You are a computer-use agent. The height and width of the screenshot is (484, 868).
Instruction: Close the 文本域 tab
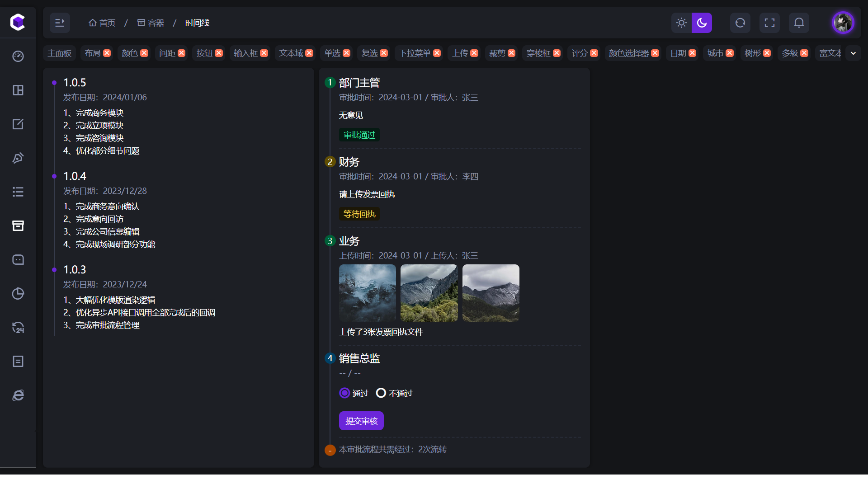pos(309,53)
